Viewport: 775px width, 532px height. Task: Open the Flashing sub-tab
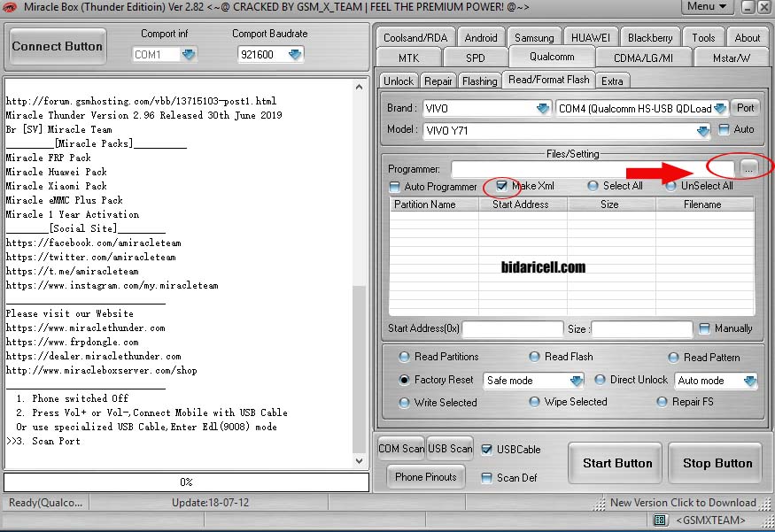point(479,81)
